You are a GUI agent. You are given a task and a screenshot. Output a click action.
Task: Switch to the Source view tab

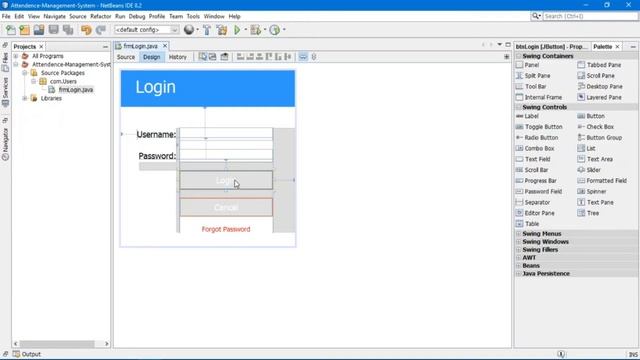[126, 57]
